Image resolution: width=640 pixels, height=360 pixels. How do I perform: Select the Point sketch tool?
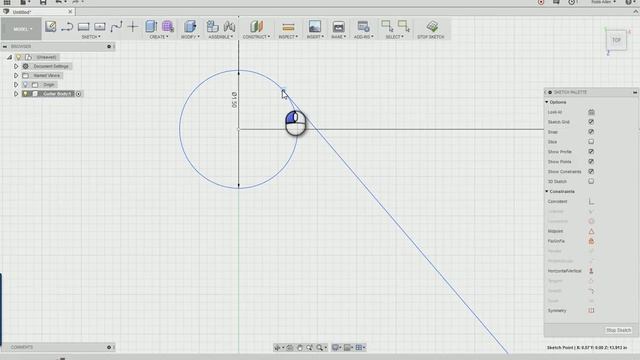click(x=133, y=27)
